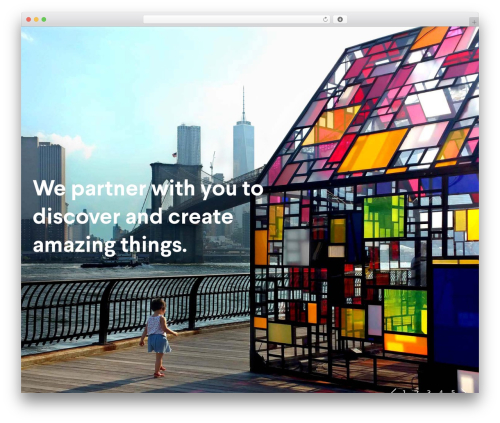Select slide 2 in the slider pagination
The height and width of the screenshot is (423, 500).
coord(417,391)
